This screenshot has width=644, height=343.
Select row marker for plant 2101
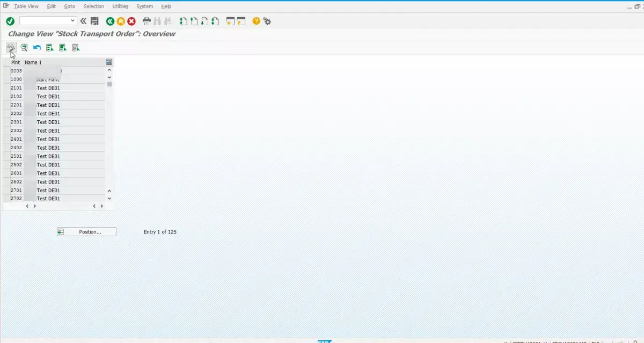[6, 88]
